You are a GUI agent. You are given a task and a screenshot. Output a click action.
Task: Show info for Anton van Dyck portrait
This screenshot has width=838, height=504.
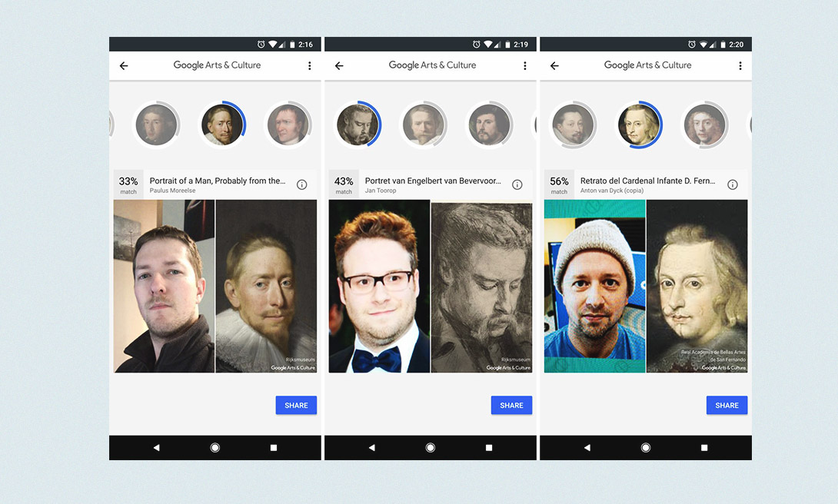click(x=733, y=184)
